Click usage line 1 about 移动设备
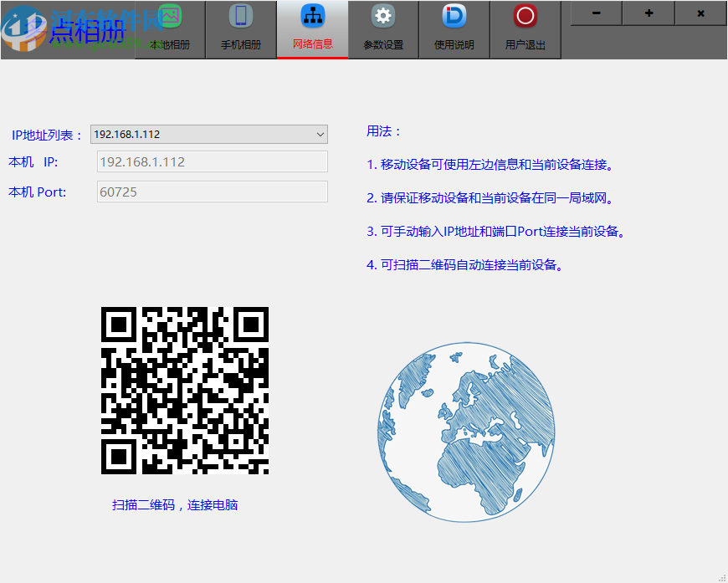This screenshot has height=583, width=728. [490, 164]
